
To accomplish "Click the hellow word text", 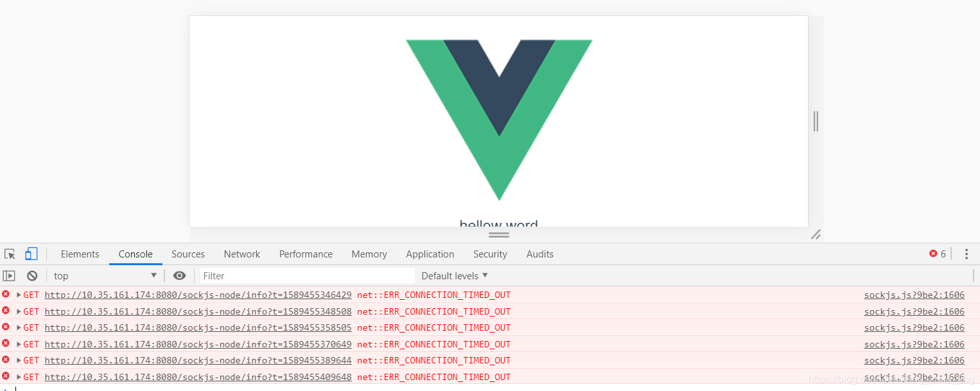I will tap(499, 223).
